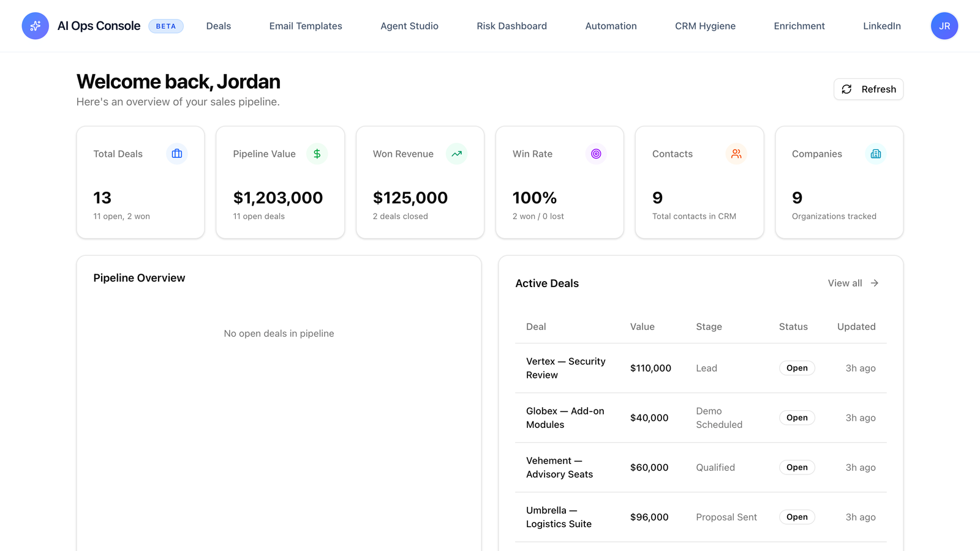
Task: Switch to Risk Dashboard
Action: [512, 26]
